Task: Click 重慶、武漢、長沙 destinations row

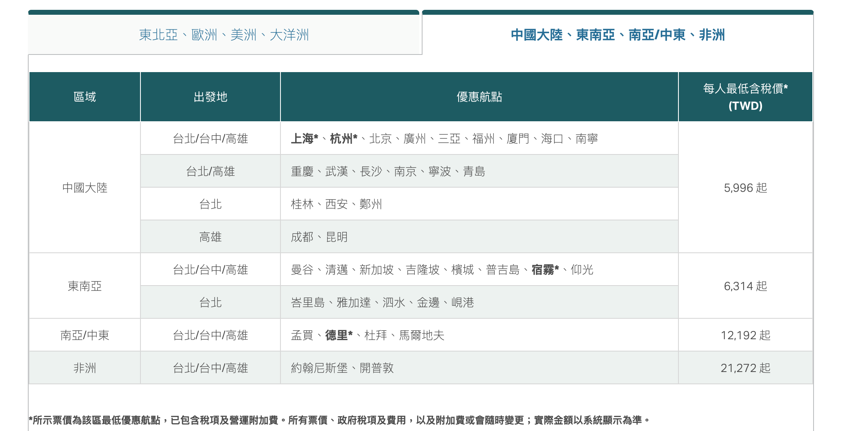Action: pyautogui.click(x=479, y=171)
